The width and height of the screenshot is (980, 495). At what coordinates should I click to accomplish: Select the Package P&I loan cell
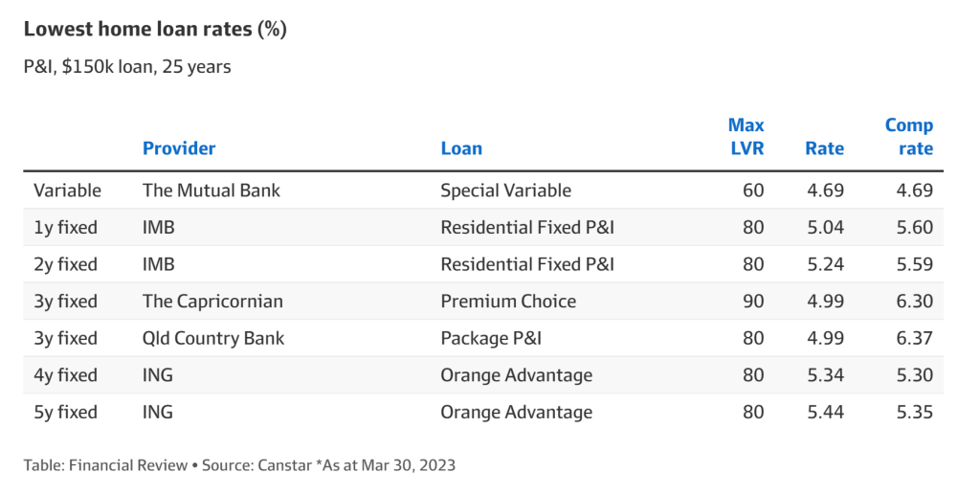(x=492, y=338)
